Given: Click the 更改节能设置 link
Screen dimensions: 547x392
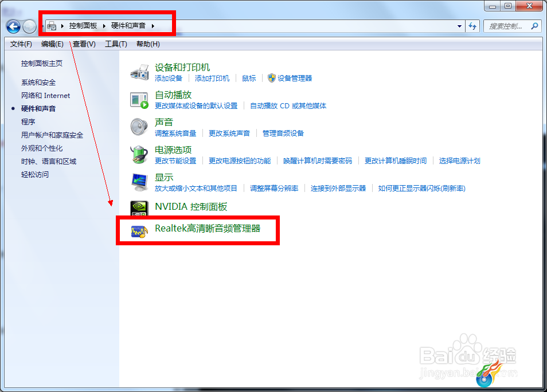Looking at the screenshot, I should (175, 161).
